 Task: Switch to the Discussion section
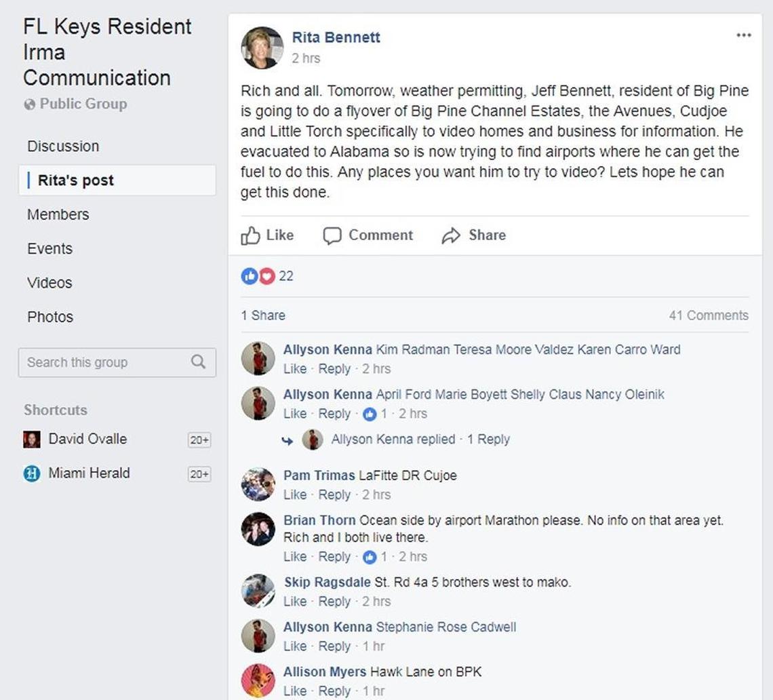[x=62, y=146]
